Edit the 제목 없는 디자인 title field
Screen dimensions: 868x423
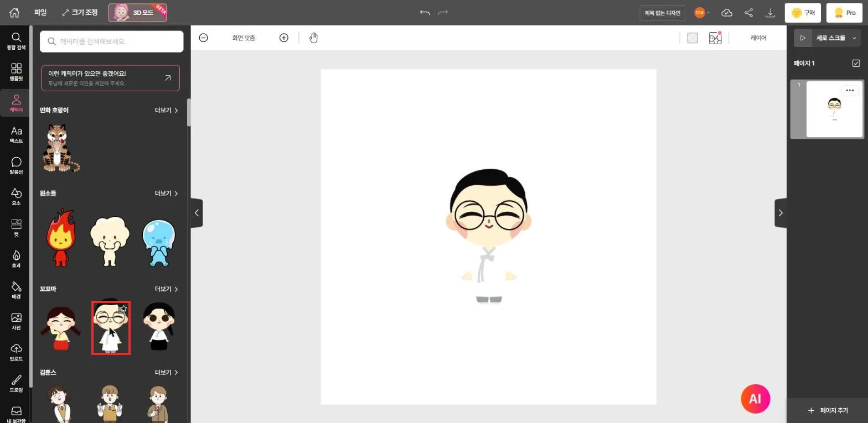(663, 12)
